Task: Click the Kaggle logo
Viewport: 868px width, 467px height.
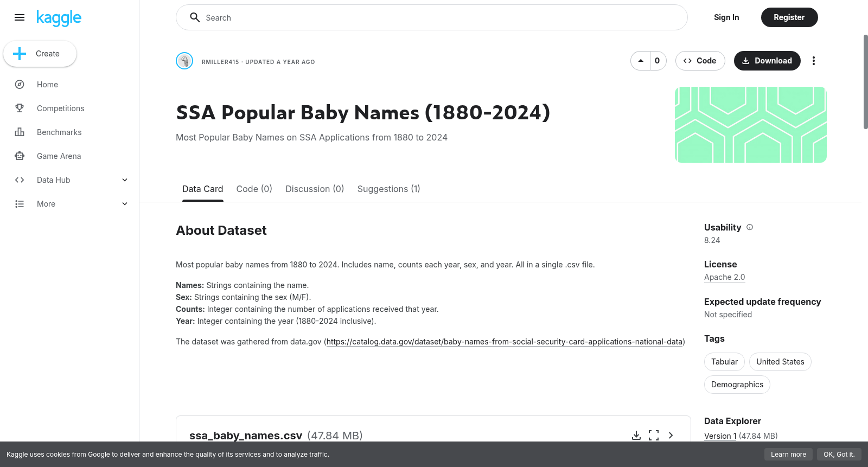Action: pyautogui.click(x=59, y=18)
